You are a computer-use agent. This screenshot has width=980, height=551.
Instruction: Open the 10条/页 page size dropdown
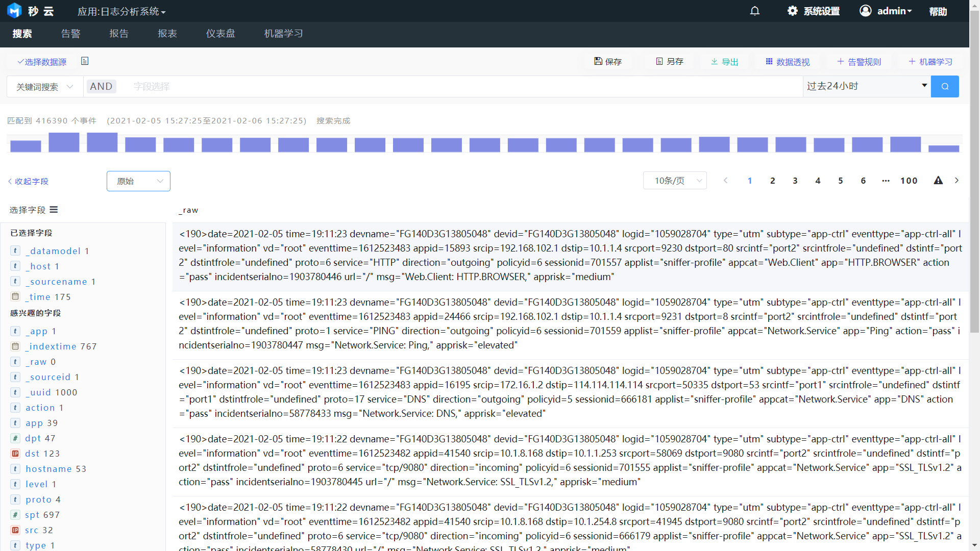click(674, 181)
